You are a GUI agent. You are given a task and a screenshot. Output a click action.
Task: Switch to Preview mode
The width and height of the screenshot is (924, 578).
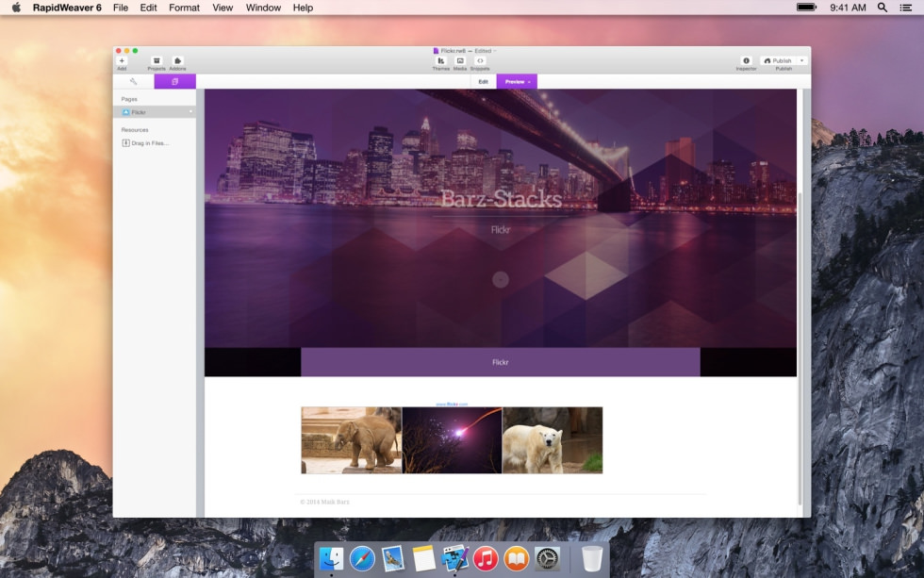point(517,82)
